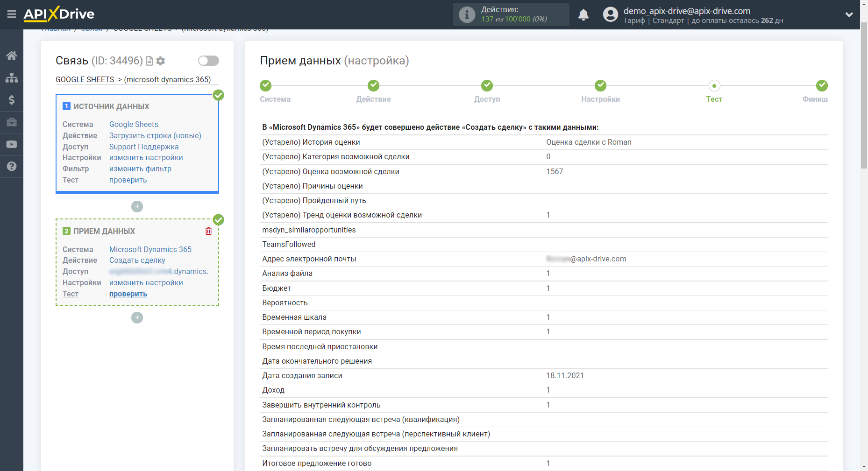Go to the Доступ step label
The height and width of the screenshot is (471, 868).
[x=487, y=99]
